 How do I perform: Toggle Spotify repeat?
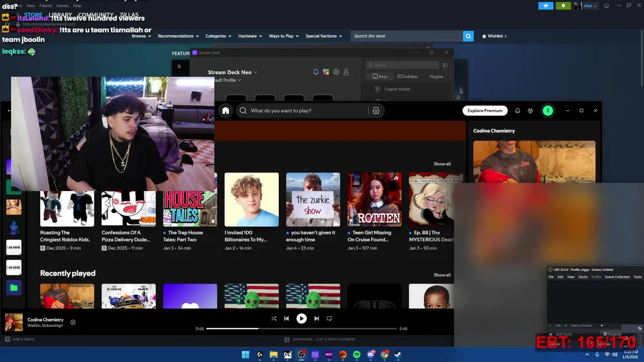click(x=329, y=318)
